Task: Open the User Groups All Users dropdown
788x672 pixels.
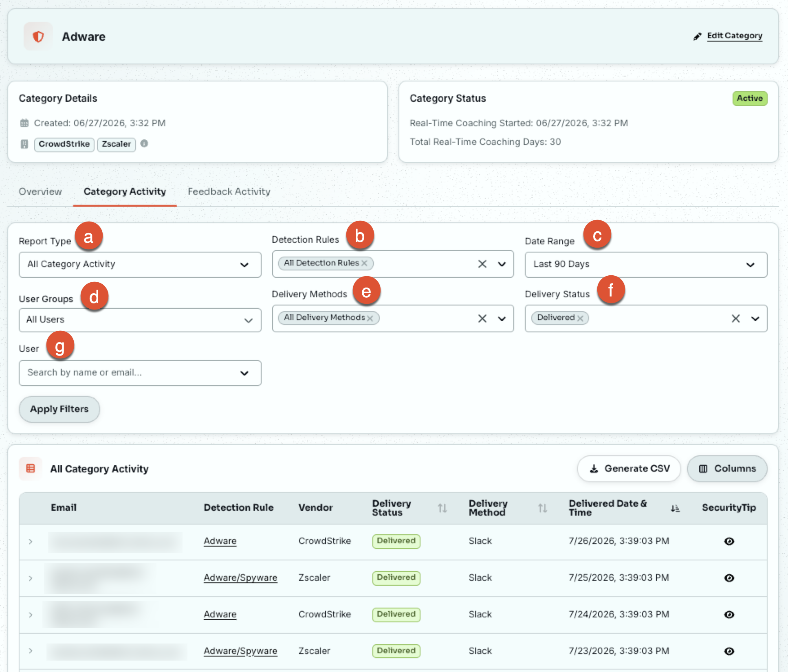Action: pyautogui.click(x=140, y=320)
